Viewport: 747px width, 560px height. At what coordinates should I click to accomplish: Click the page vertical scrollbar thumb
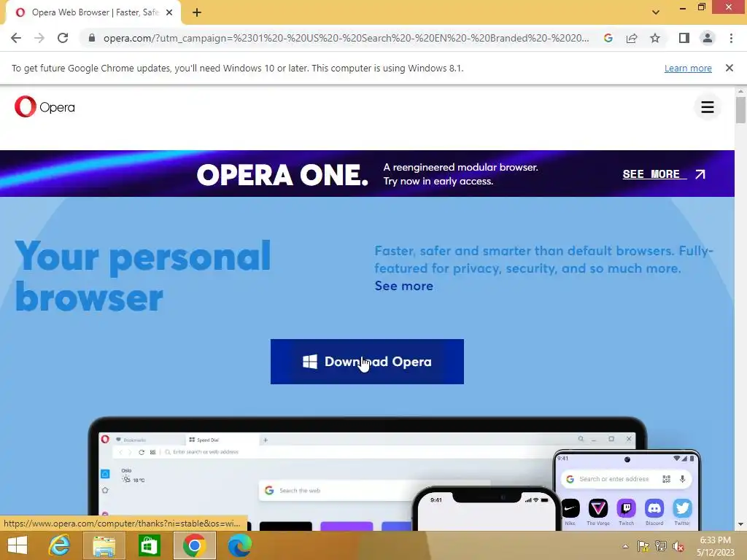coord(740,110)
